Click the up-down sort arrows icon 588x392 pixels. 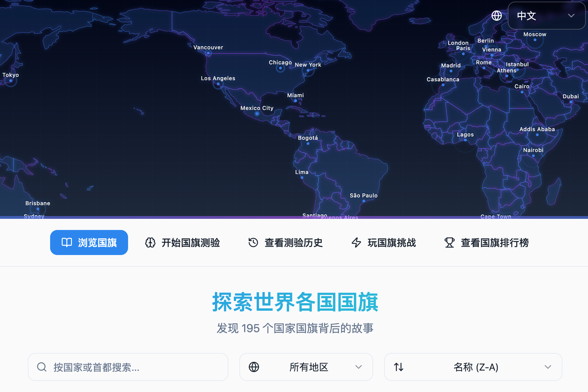[x=399, y=367]
